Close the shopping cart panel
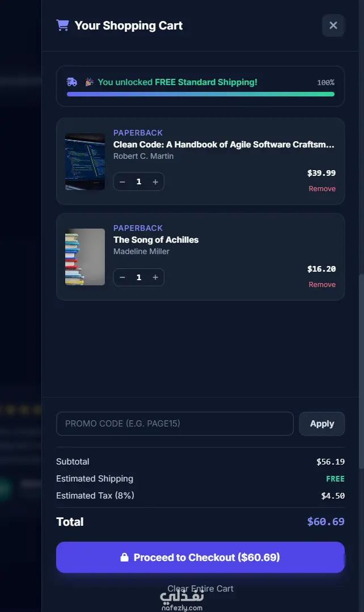 pos(333,26)
